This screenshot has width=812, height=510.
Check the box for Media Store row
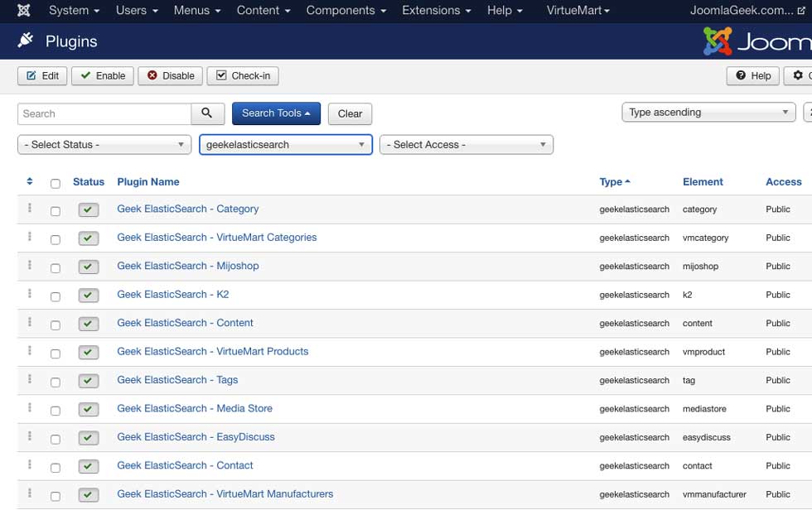(x=56, y=411)
